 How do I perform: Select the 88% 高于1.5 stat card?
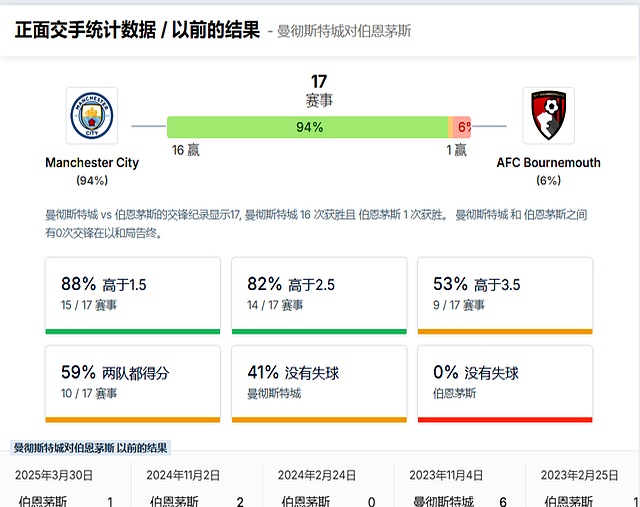click(x=133, y=296)
